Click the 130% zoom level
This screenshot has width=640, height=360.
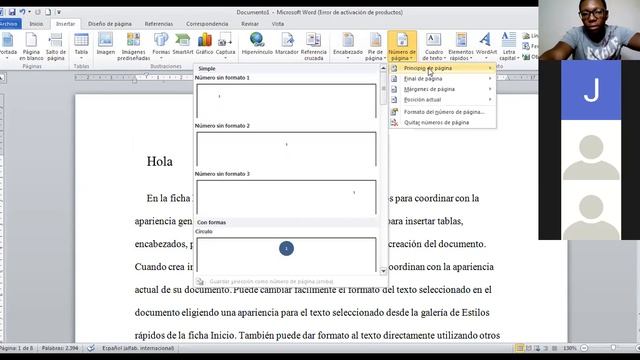click(x=570, y=348)
